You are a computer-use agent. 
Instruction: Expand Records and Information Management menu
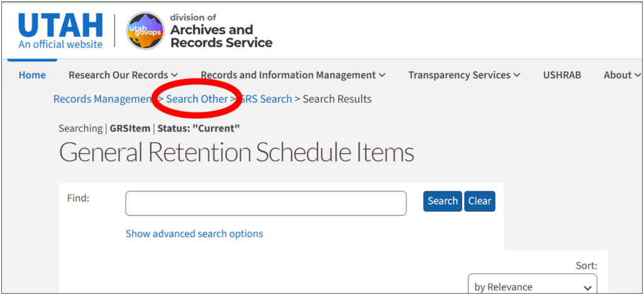(293, 75)
